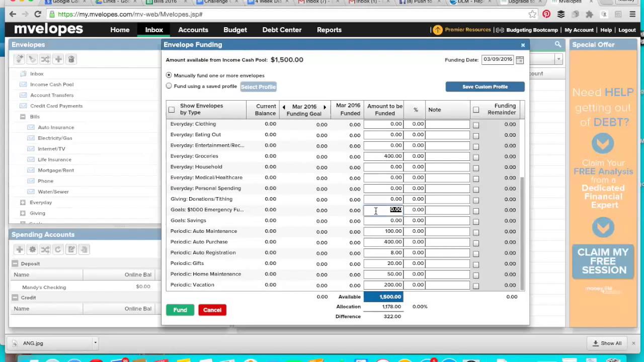Image resolution: width=644 pixels, height=362 pixels.
Task: Toggle Funding Remainder header checkbox
Action: pyautogui.click(x=476, y=110)
